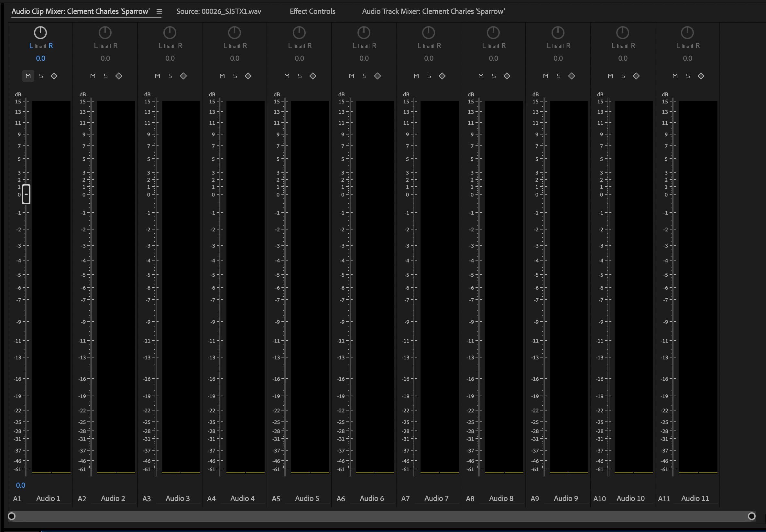766x532 pixels.
Task: Switch to the Effect Controls tab
Action: click(x=312, y=12)
